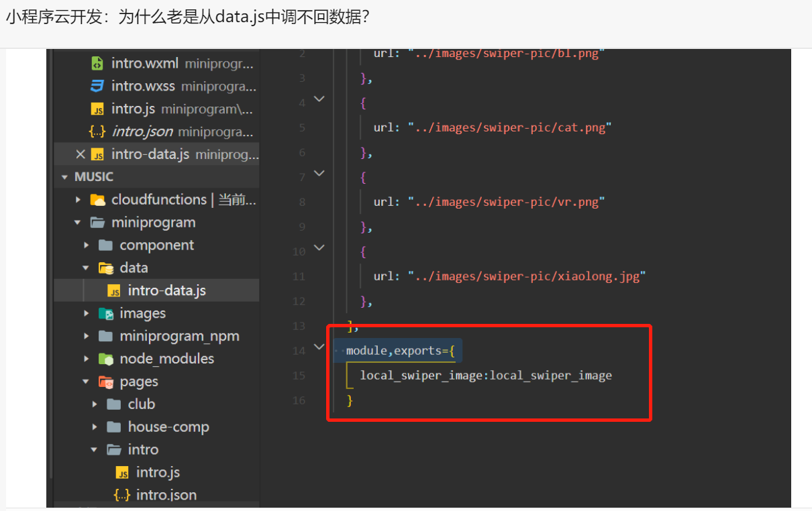Screen dimensions: 812x511
Task: Collapse the miniprogram folder arrow
Action: coord(78,223)
